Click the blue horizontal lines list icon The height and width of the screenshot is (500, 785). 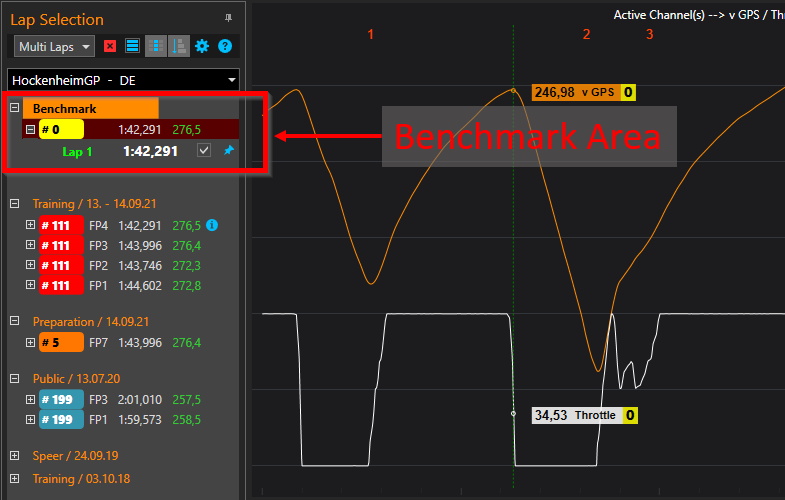pyautogui.click(x=132, y=46)
